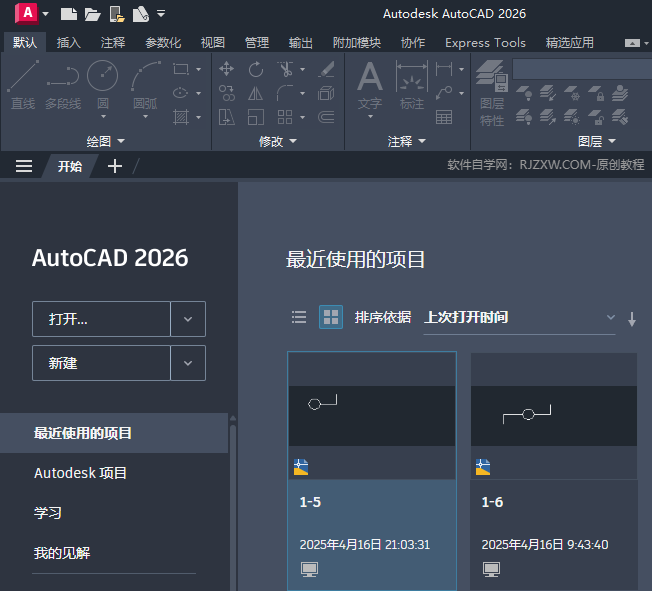Select the Offset tool in the modify panel
Viewport: 652px width, 591px height.
click(326, 117)
